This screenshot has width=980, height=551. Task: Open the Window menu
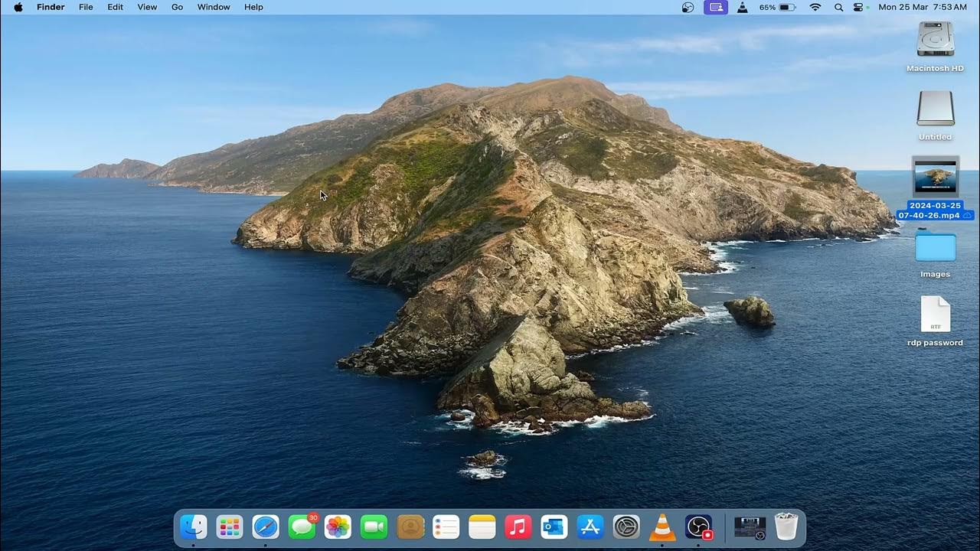pos(214,7)
